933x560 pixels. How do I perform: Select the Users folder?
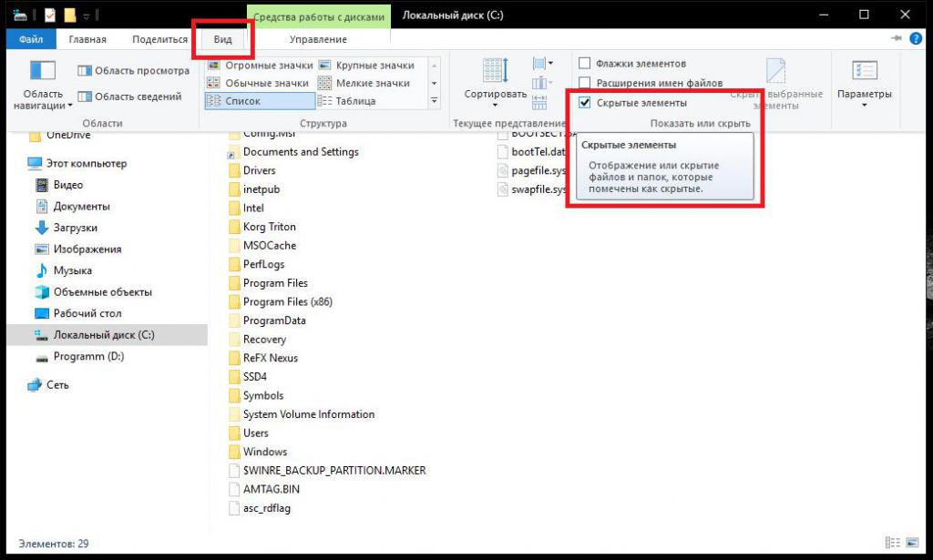click(249, 433)
